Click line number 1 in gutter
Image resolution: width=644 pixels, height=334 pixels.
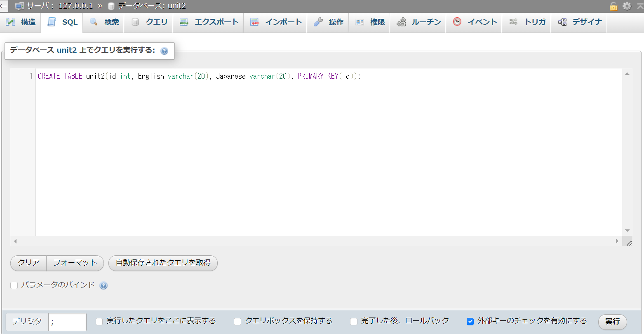(x=31, y=76)
